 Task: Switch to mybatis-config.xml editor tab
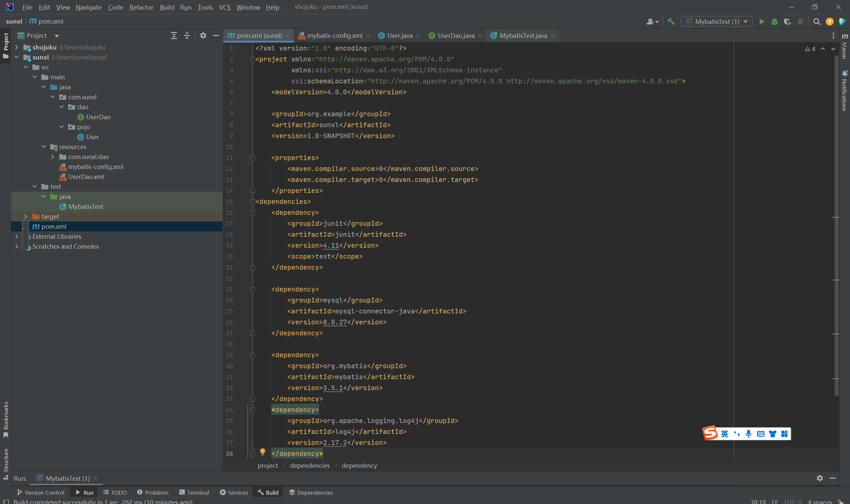tap(334, 36)
